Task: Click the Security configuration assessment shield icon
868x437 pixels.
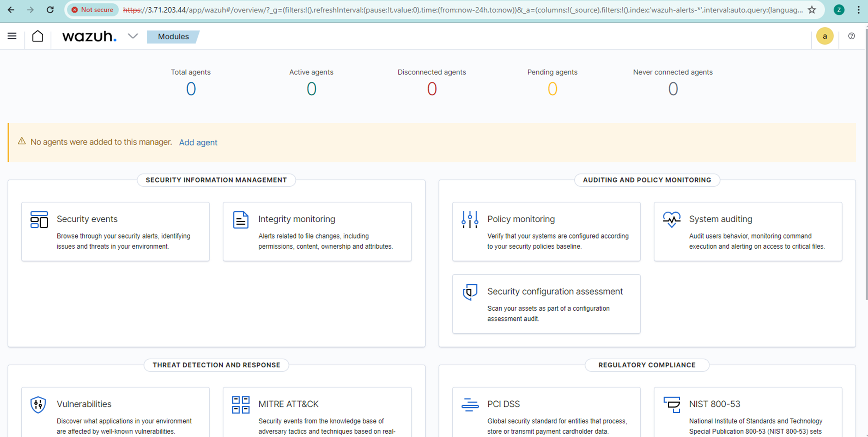Action: tap(470, 292)
